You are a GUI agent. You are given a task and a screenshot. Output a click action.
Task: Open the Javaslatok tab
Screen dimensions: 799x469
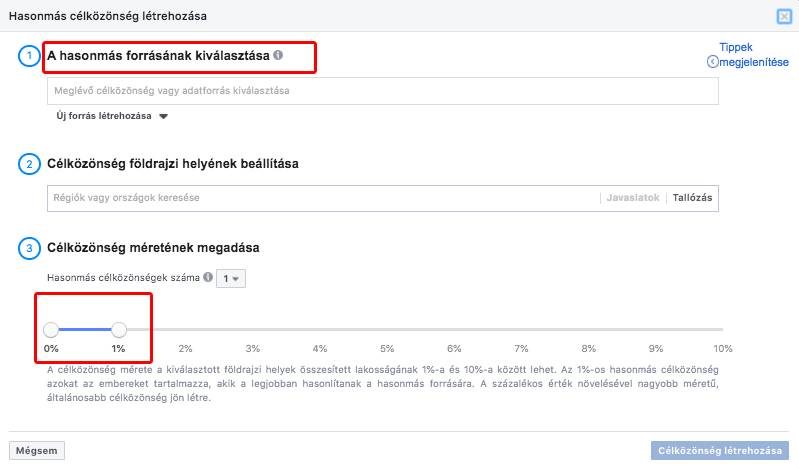click(x=632, y=198)
